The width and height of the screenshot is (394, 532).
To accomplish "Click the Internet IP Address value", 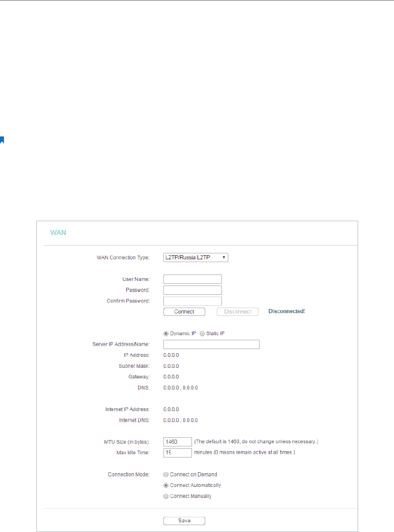I will click(171, 410).
